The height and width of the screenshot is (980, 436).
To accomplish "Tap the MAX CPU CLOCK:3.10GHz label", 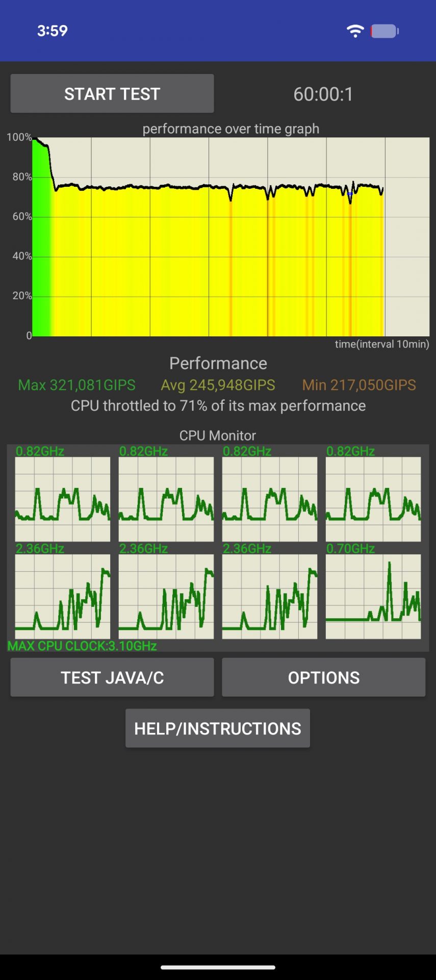I will (82, 646).
